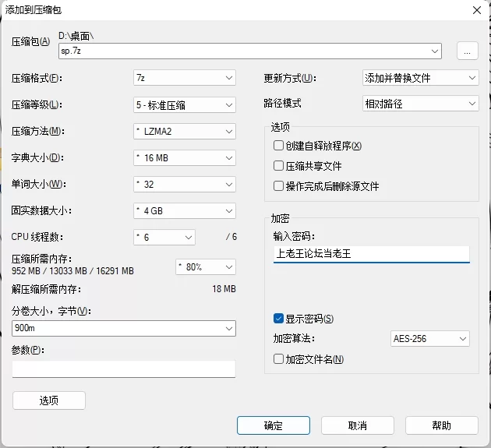The width and height of the screenshot is (491, 448).
Task: Open the LZMA2 compression method dropdown
Action: (x=184, y=131)
